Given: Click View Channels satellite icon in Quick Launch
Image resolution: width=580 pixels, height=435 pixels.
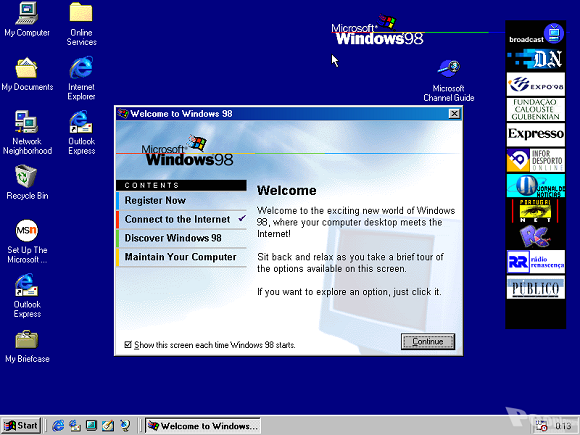Looking at the screenshot, I should point(125,425).
